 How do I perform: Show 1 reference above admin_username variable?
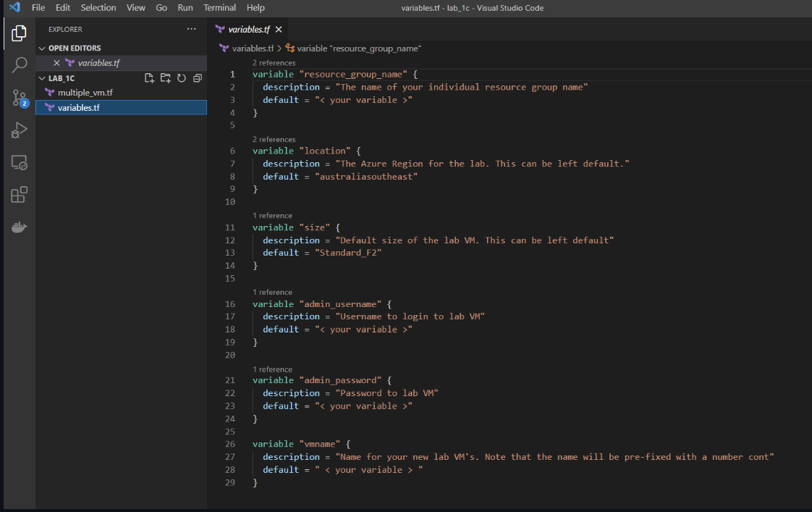point(272,293)
